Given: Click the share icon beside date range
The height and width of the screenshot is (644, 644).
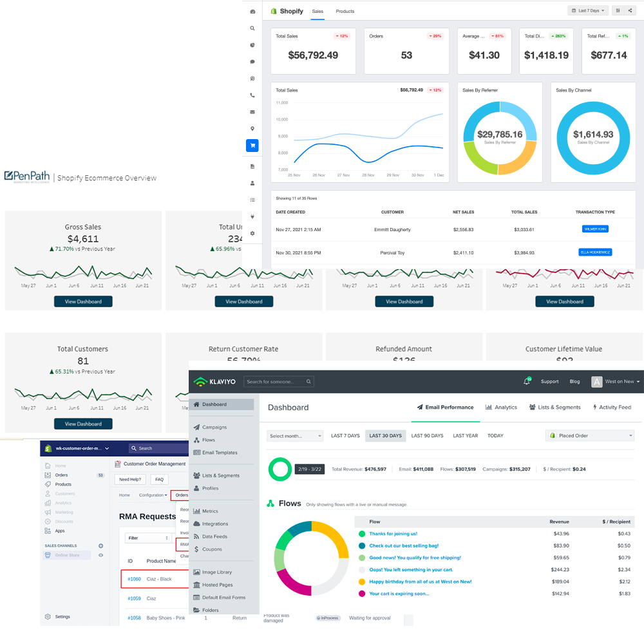Looking at the screenshot, I should pos(630,11).
